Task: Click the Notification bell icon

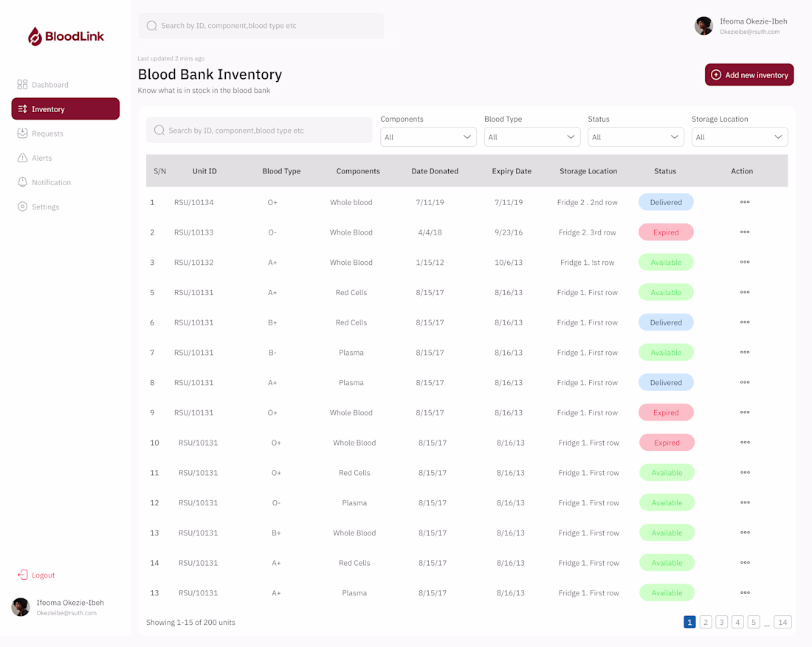Action: click(x=22, y=181)
